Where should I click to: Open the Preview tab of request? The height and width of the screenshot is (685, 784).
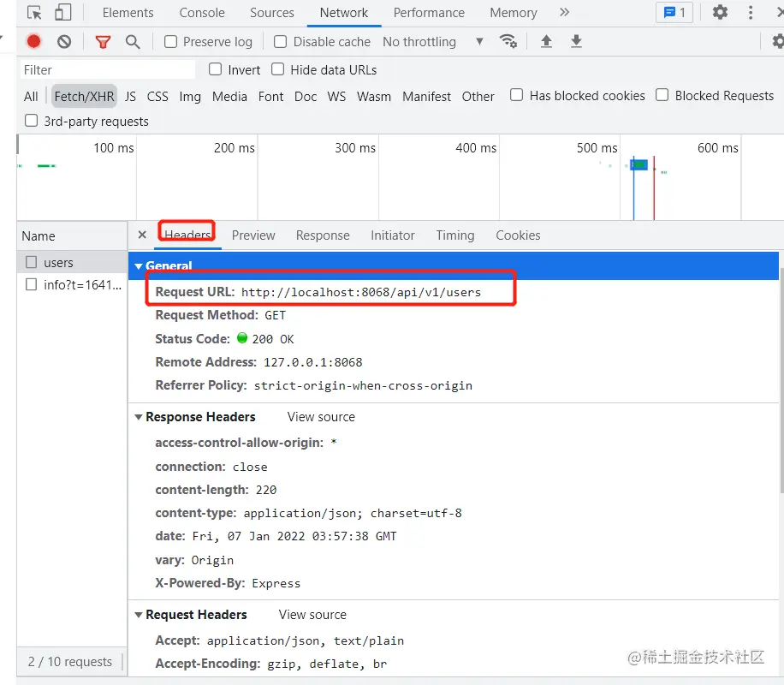click(x=253, y=235)
